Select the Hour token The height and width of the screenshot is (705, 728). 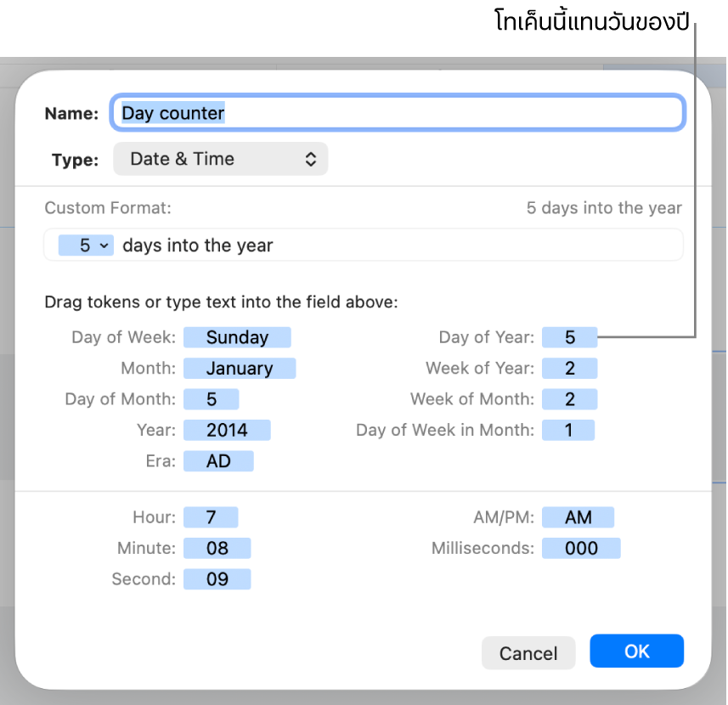211,517
